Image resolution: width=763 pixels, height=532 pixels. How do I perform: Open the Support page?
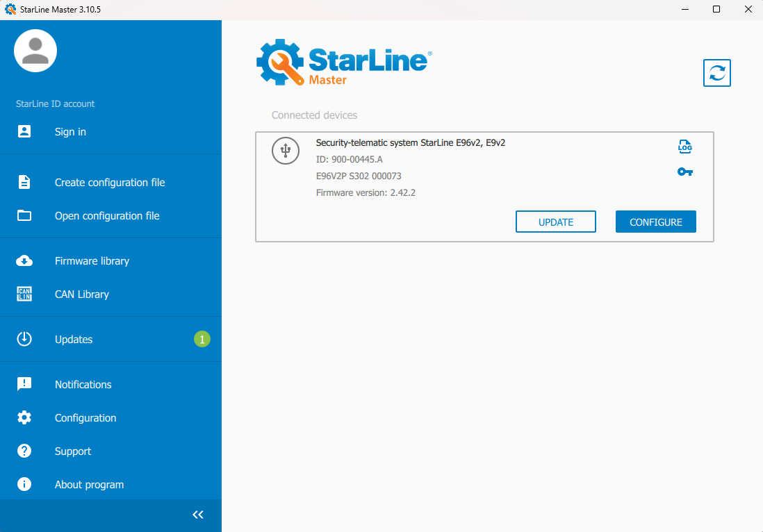pos(73,451)
